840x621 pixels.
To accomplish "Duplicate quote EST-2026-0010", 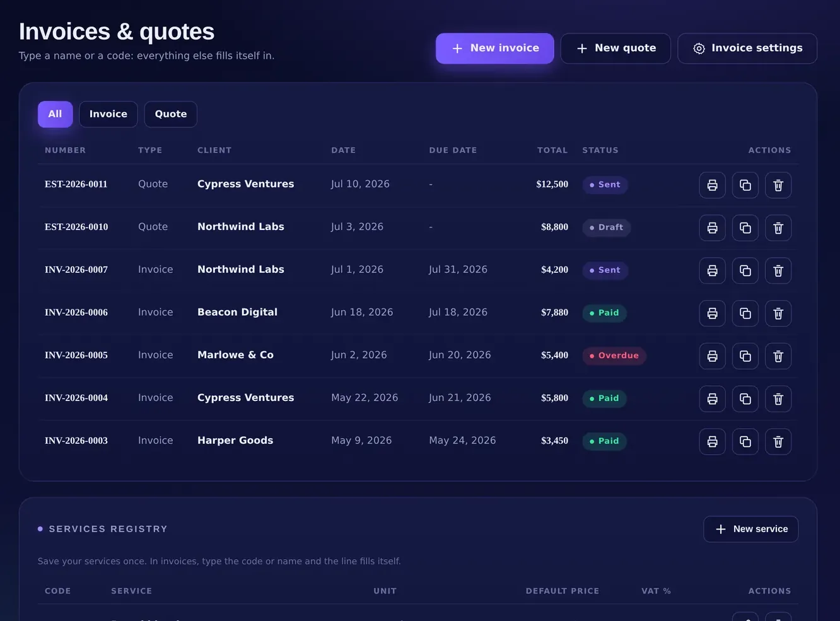I will (x=745, y=228).
